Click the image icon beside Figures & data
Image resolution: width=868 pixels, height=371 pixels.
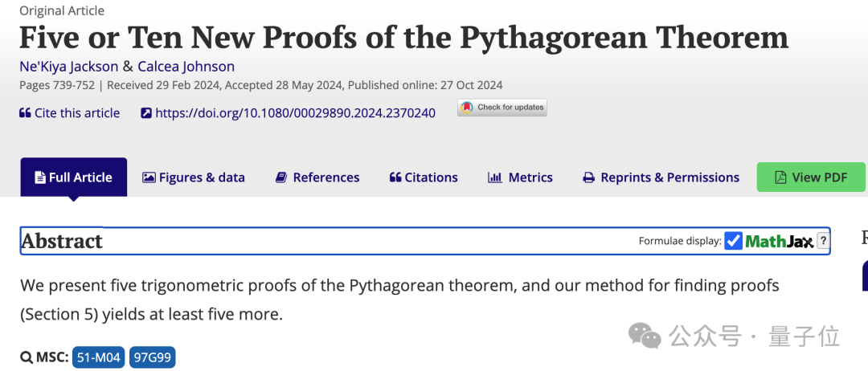pyautogui.click(x=149, y=177)
